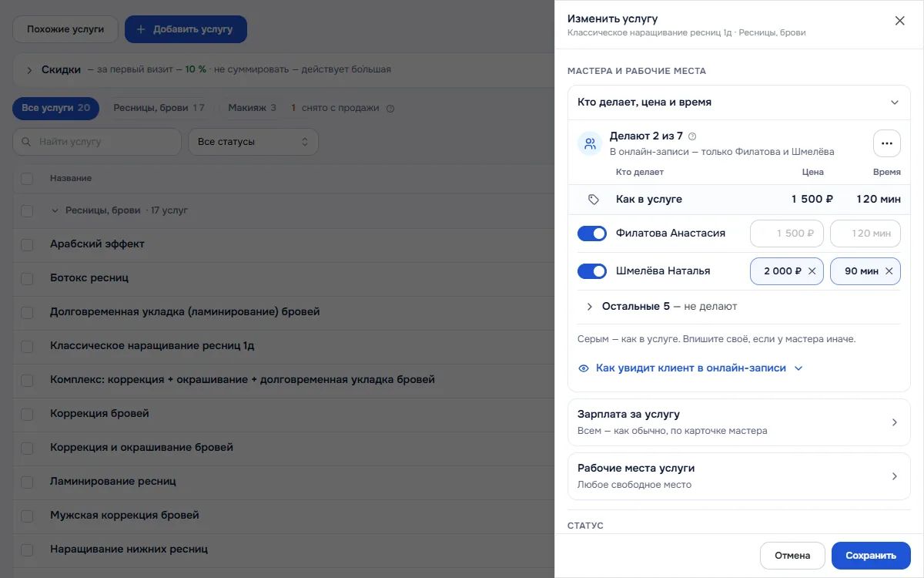
Task: Select the Макияж tab
Action: (252, 109)
